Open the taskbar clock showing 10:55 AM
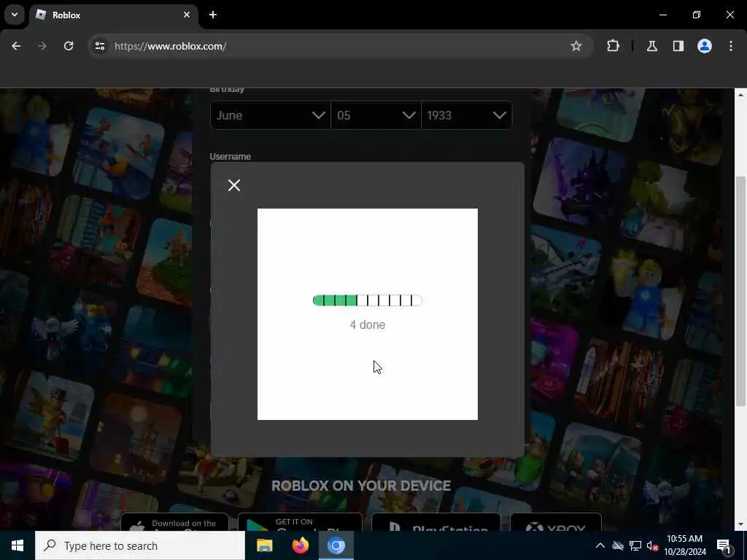Screen dimensions: 747x560 686,545
